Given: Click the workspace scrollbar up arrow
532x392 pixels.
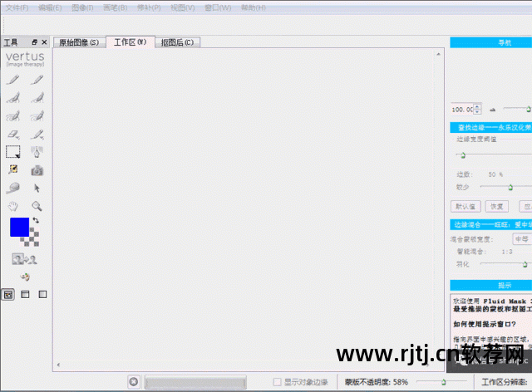Looking at the screenshot, I should 438,54.
